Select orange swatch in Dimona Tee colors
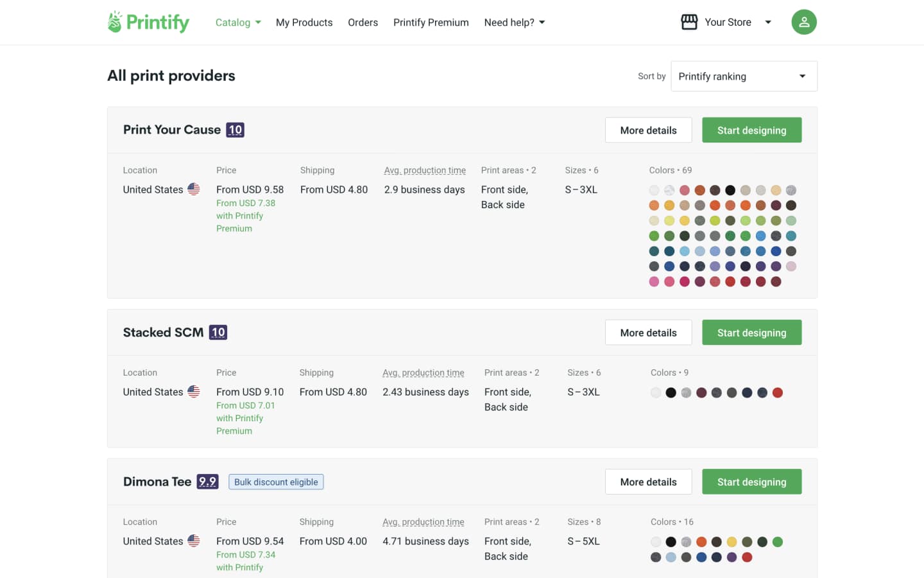This screenshot has width=924, height=578. (x=701, y=542)
